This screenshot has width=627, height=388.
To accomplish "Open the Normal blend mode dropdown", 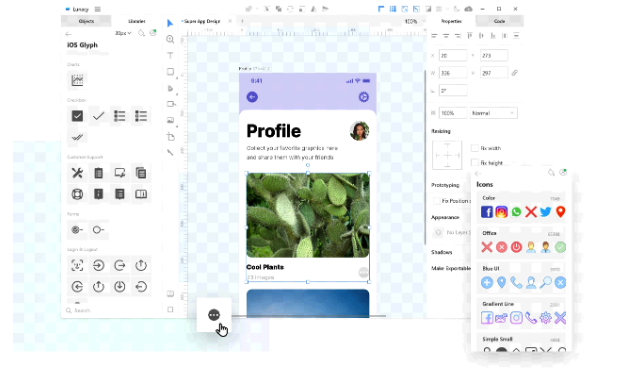I will [493, 113].
